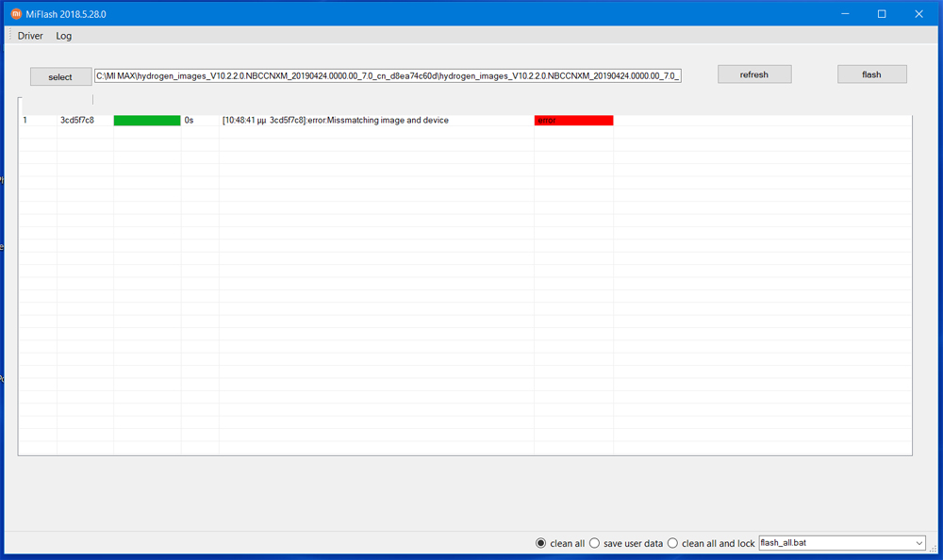Click the flash button

(871, 74)
